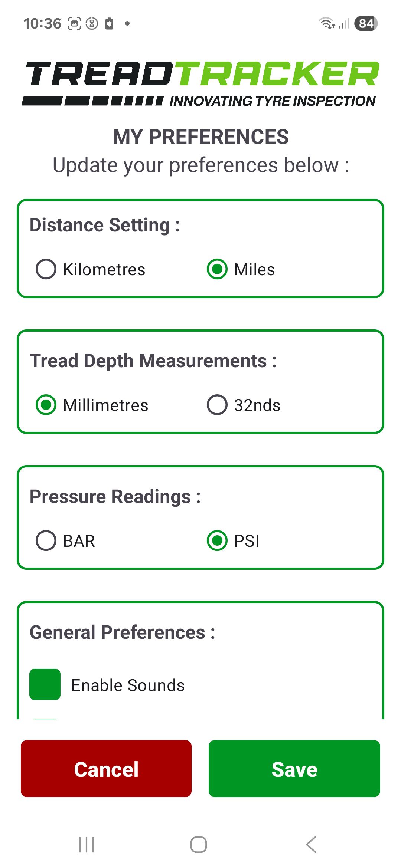This screenshot has width=401, height=868.
Task: Tap the battery level indicator
Action: [x=366, y=23]
